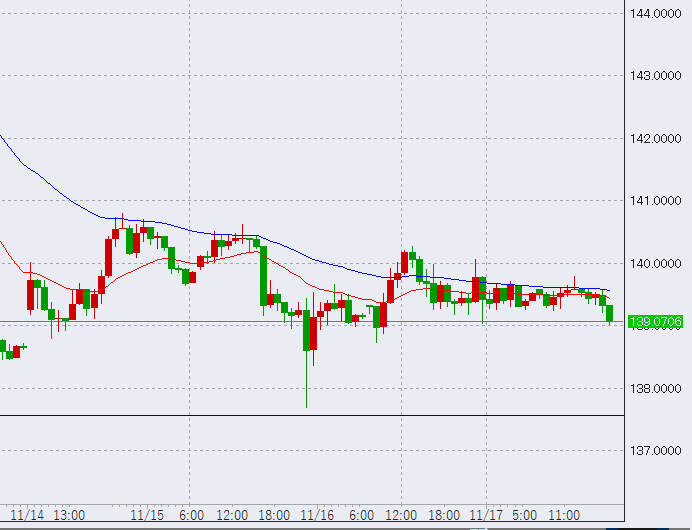Select the 144.0000 price axis label
This screenshot has width=692, height=530.
[657, 13]
